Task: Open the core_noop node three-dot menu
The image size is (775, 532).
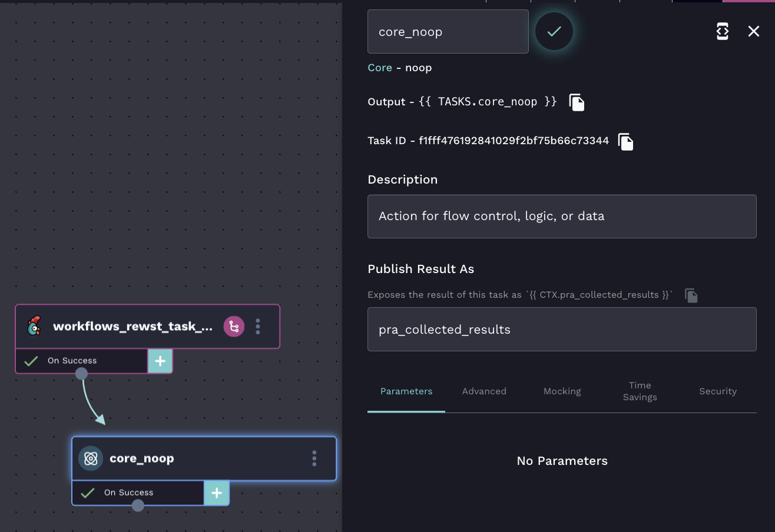Action: click(x=314, y=458)
